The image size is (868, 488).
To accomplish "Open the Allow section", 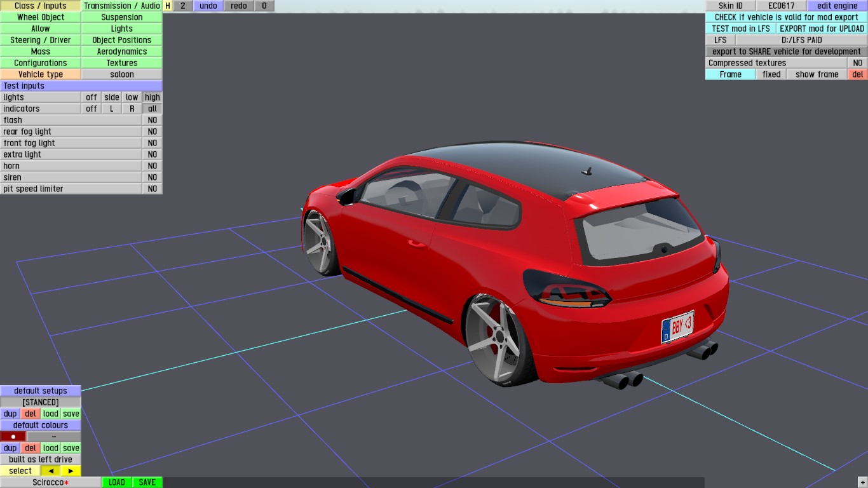I will click(41, 29).
